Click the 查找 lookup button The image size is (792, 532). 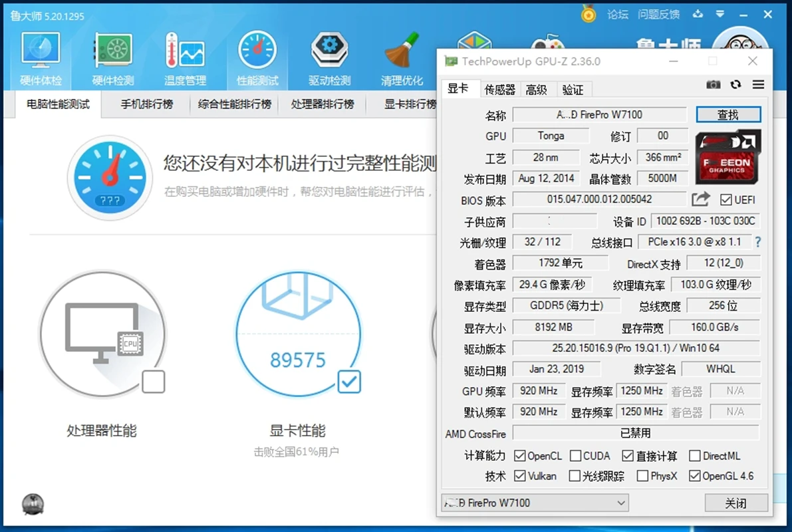pyautogui.click(x=728, y=114)
